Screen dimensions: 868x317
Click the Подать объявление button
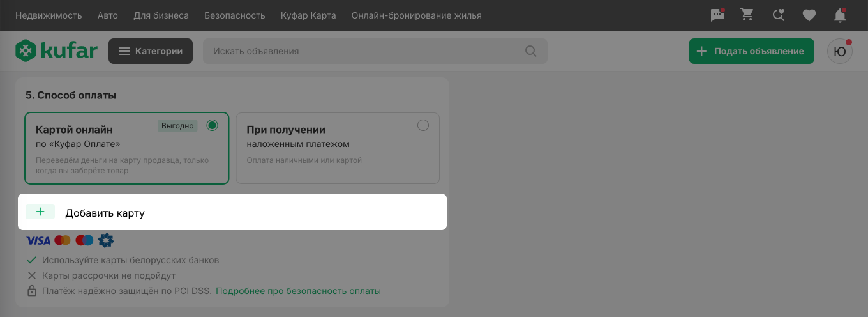click(751, 51)
